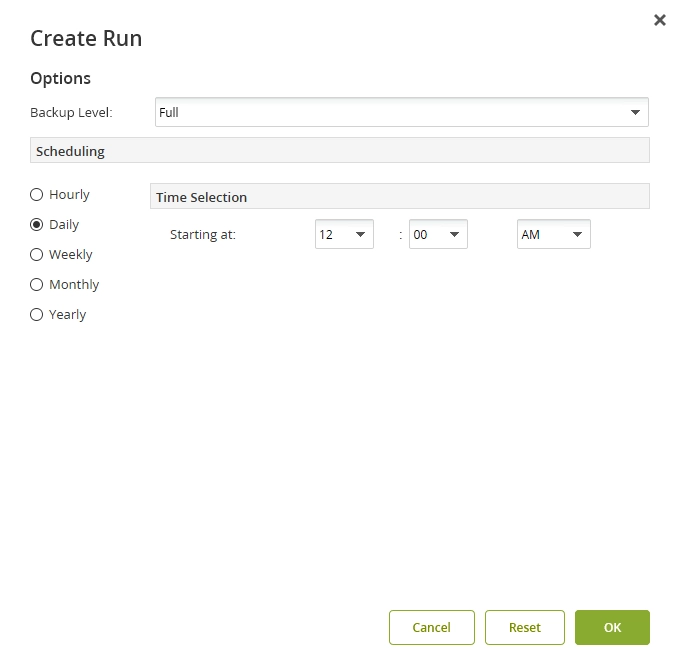Open the Backup Level dropdown
Viewport: 680px width, 670px height.
(402, 112)
